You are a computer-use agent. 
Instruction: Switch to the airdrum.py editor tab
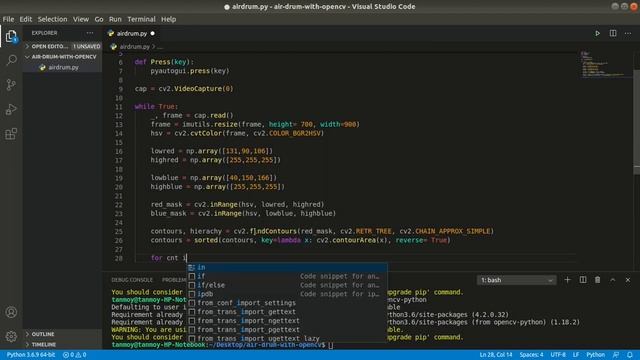[131, 33]
